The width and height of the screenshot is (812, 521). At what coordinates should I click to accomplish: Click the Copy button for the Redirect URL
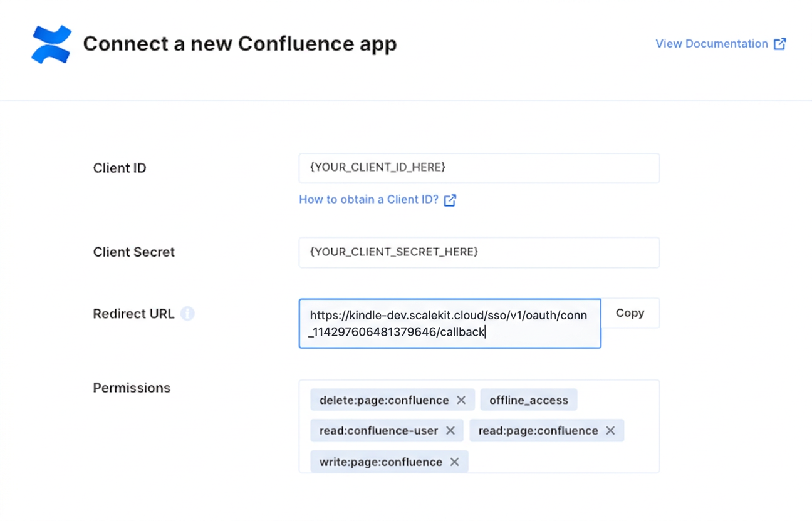click(630, 313)
